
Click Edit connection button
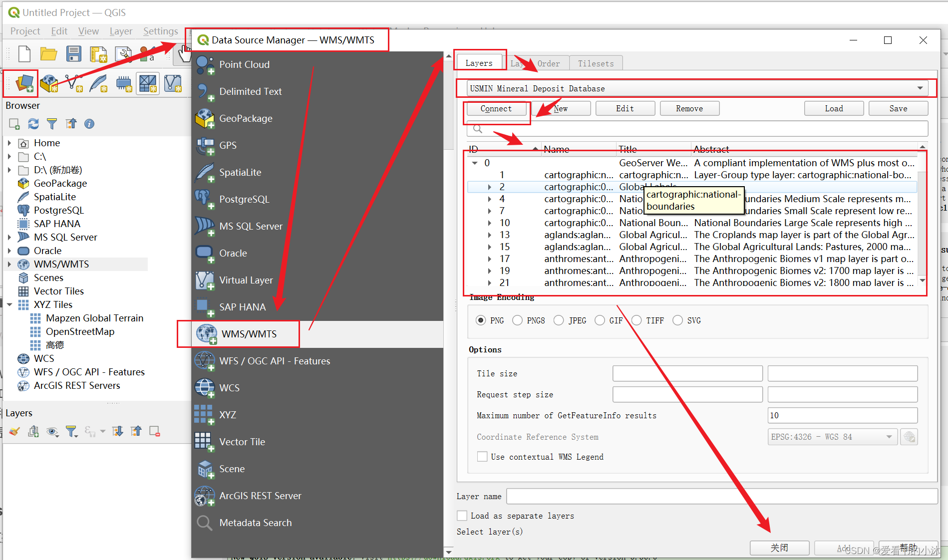pyautogui.click(x=625, y=108)
